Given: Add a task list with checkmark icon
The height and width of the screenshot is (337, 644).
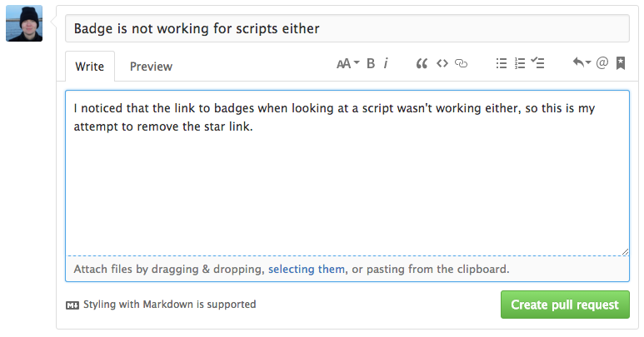Looking at the screenshot, I should click(537, 63).
